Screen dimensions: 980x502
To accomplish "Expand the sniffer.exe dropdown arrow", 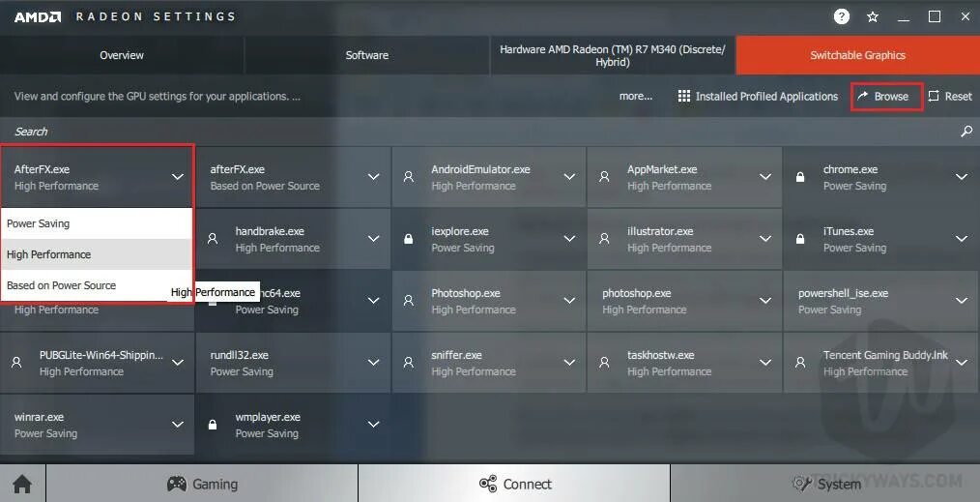I will (569, 363).
